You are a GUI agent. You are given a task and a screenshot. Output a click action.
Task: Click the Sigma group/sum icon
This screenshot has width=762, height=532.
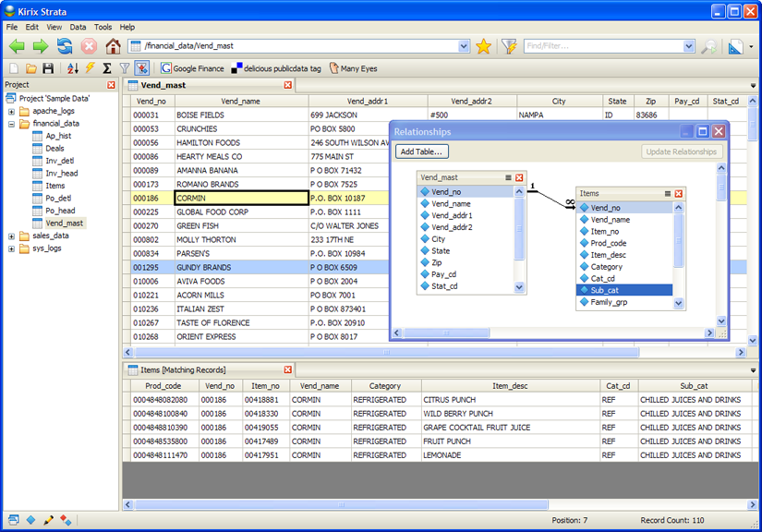click(x=107, y=68)
